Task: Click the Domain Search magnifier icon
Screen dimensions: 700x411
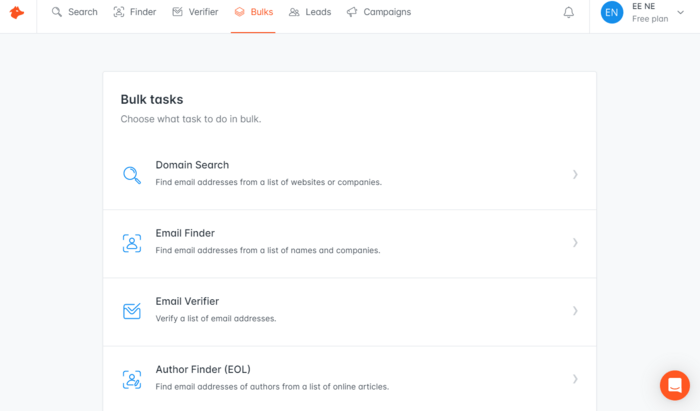Action: coord(132,175)
